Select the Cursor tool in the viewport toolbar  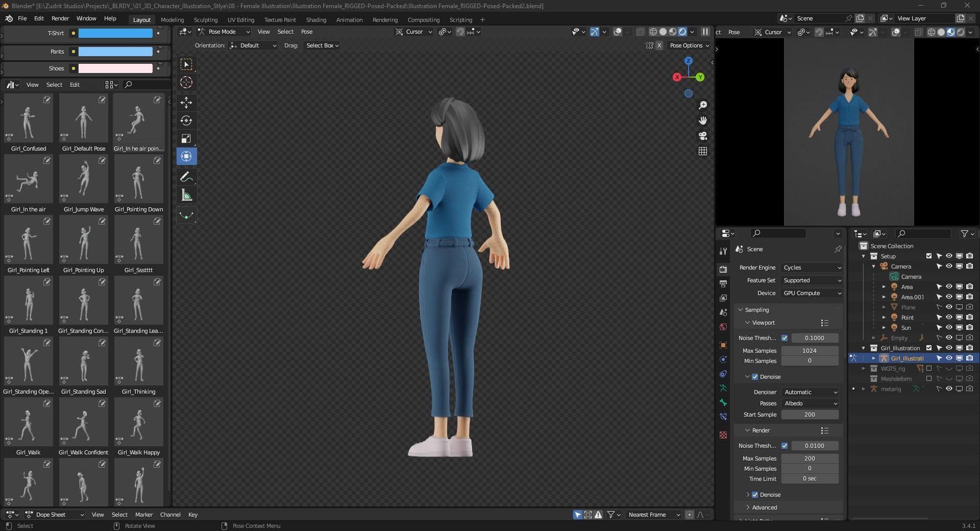[186, 82]
